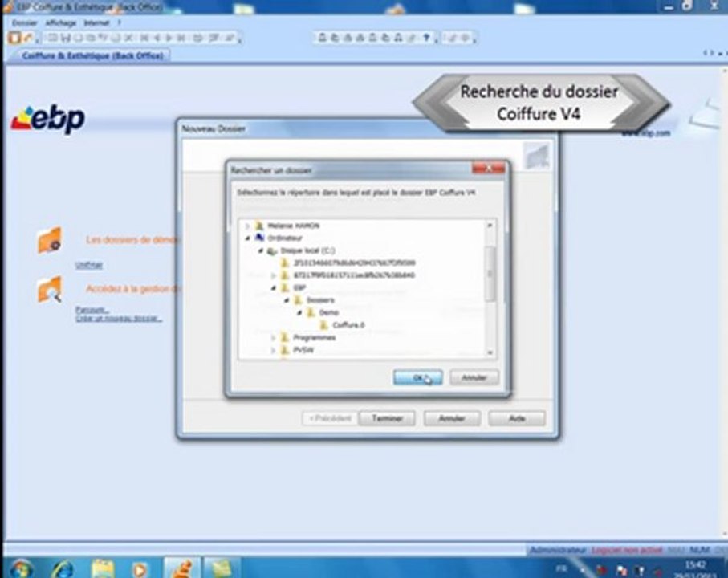Screen dimensions: 728x578
Task: Select Disque local (C:) in the tree
Action: click(x=307, y=250)
